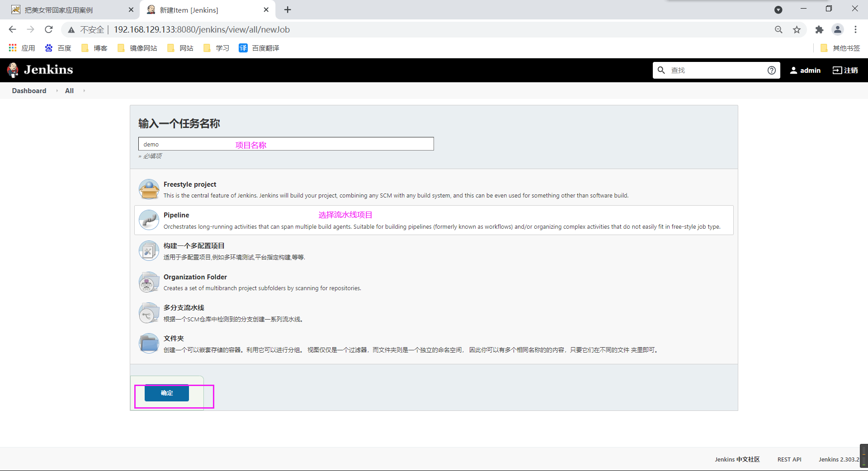
Task: Click the Jenkins 2.303.2 version link
Action: (839, 459)
